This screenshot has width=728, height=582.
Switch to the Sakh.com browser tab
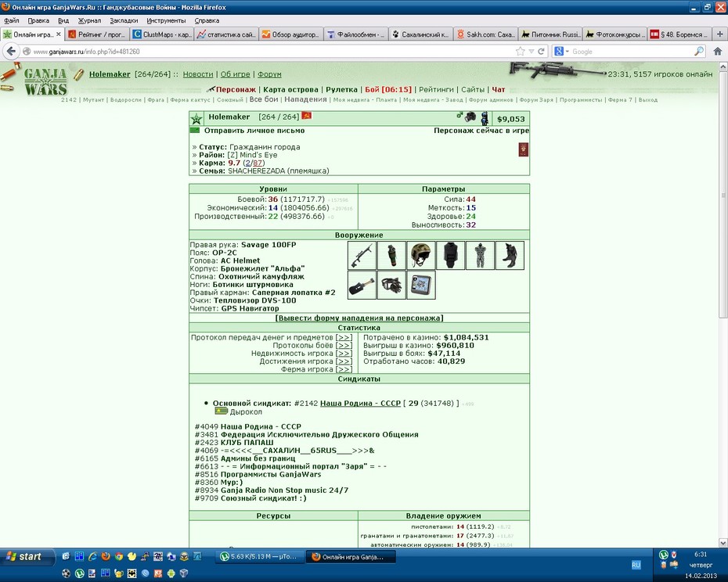pos(485,34)
